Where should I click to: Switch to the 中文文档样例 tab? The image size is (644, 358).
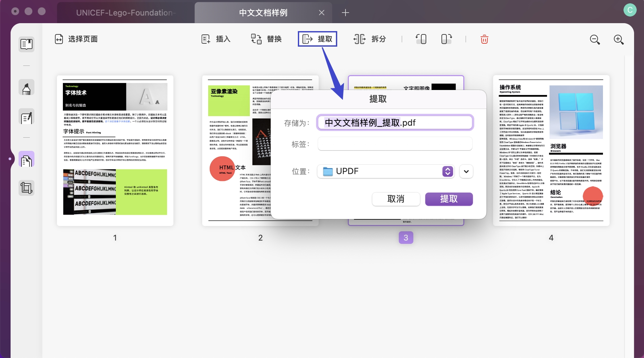tap(263, 13)
